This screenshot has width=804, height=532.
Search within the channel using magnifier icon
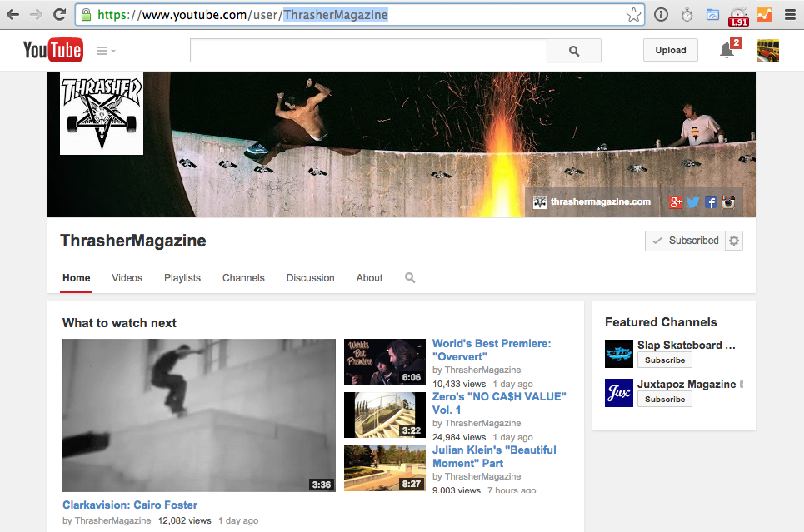tap(410, 278)
